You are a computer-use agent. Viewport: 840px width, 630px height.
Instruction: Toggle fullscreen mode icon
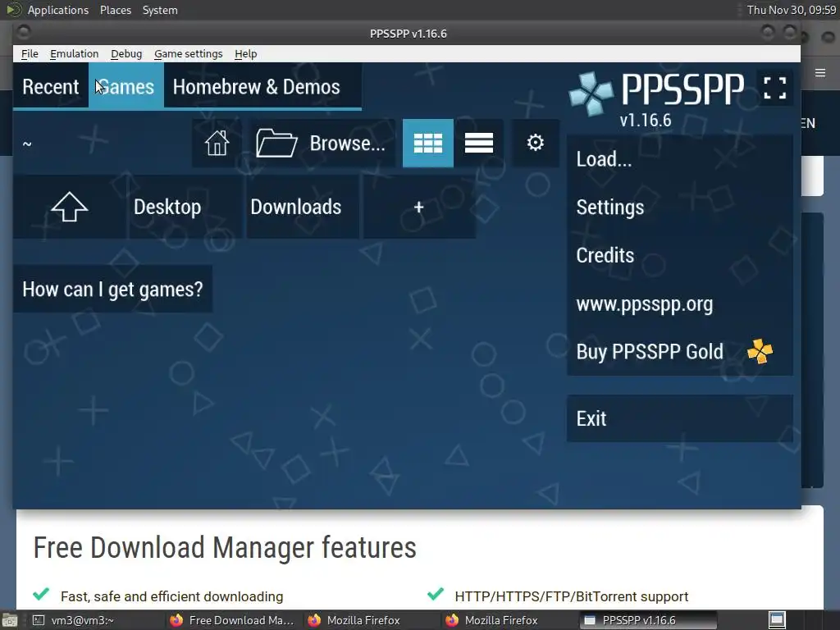pos(774,87)
